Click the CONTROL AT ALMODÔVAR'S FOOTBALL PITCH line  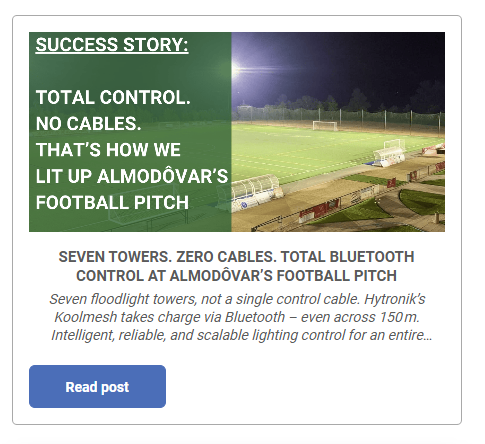236,276
